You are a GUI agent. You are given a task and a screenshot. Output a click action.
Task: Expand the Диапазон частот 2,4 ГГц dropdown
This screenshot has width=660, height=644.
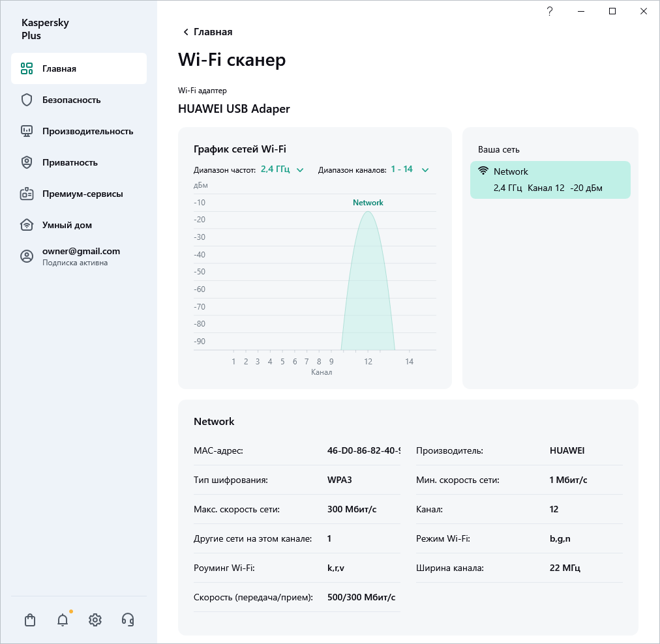(x=282, y=169)
